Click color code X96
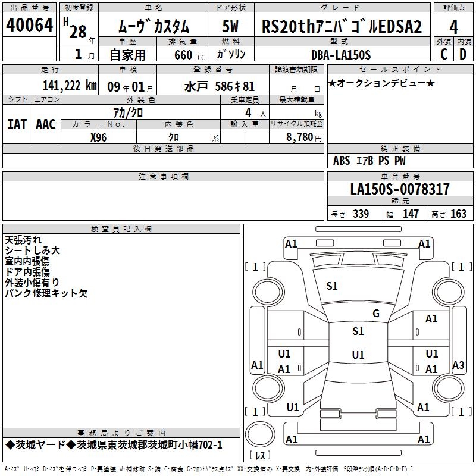Screen dimensions: 476x476 pyautogui.click(x=99, y=137)
